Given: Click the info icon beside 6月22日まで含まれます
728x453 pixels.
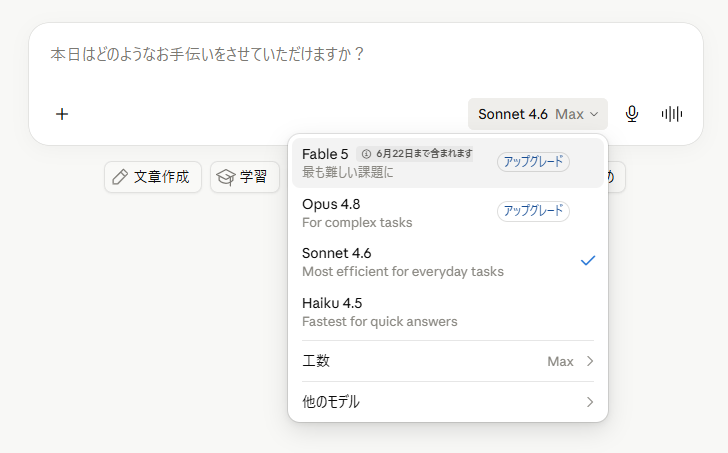Looking at the screenshot, I should point(366,154).
